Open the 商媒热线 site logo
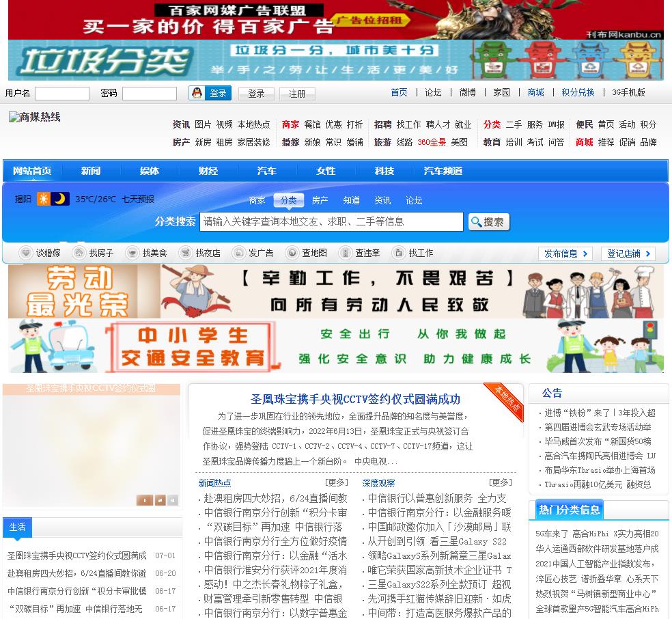This screenshot has width=672, height=619. click(x=35, y=117)
